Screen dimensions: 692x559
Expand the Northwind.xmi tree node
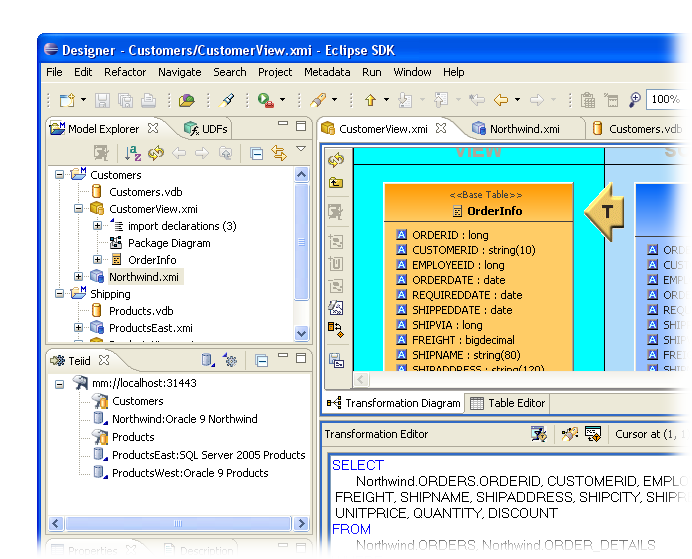point(78,277)
